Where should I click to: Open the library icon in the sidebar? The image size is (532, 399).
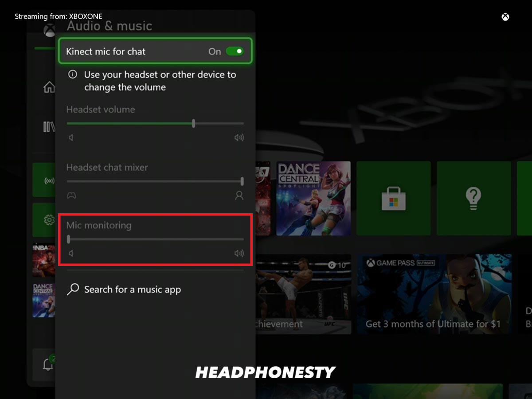tap(49, 127)
